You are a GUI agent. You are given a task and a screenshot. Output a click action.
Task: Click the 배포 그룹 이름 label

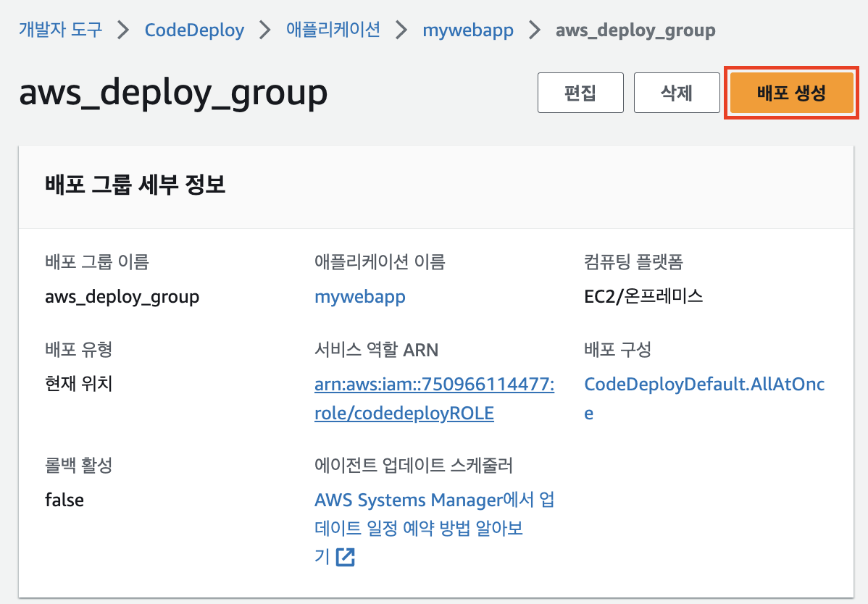pos(97,261)
